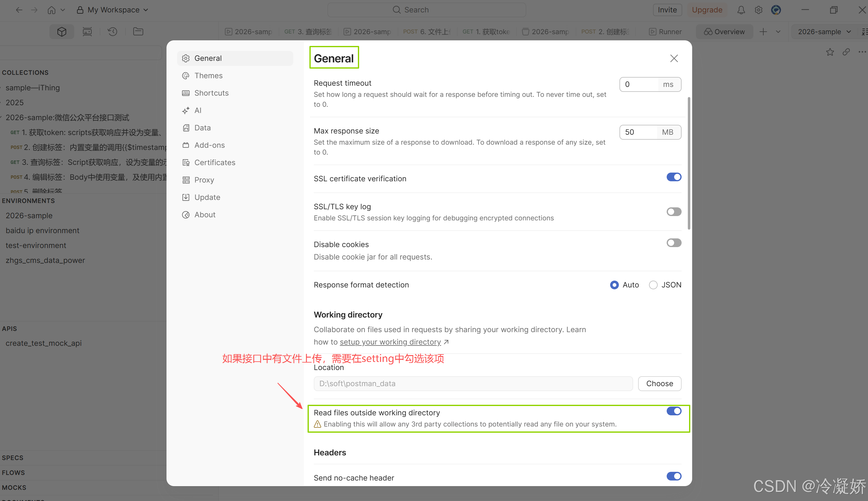Open About settings section

click(235, 215)
